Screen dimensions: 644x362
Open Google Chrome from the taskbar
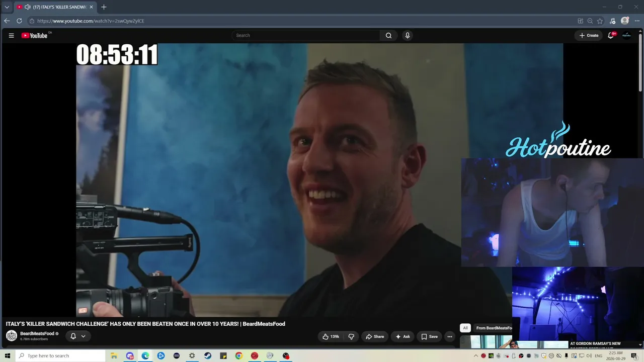click(239, 356)
